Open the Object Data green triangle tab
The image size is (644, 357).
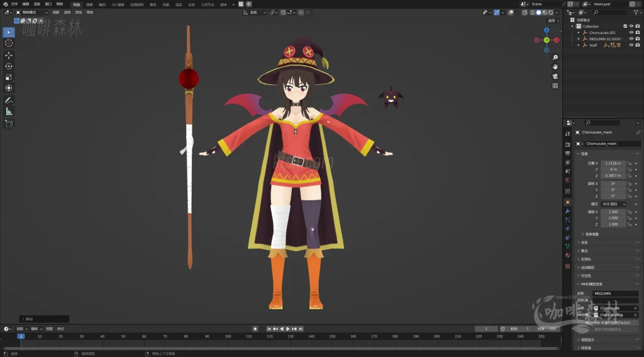point(568,246)
